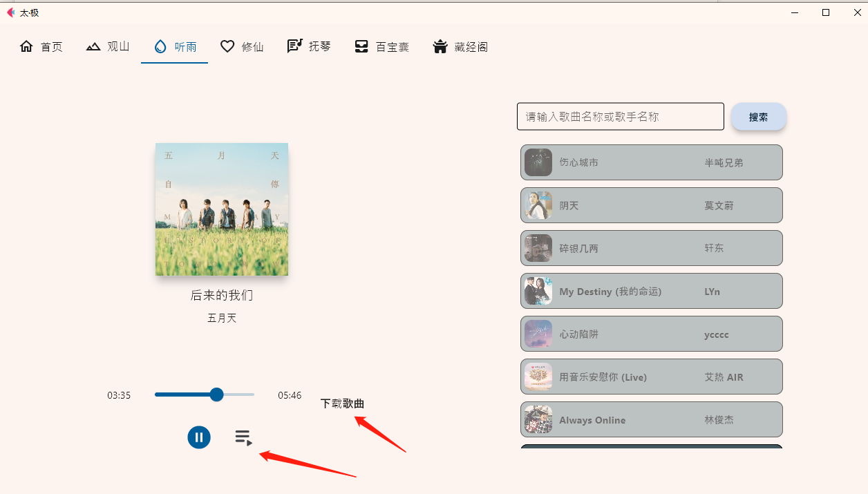
Task: Focus the song or artist search field
Action: click(x=621, y=117)
